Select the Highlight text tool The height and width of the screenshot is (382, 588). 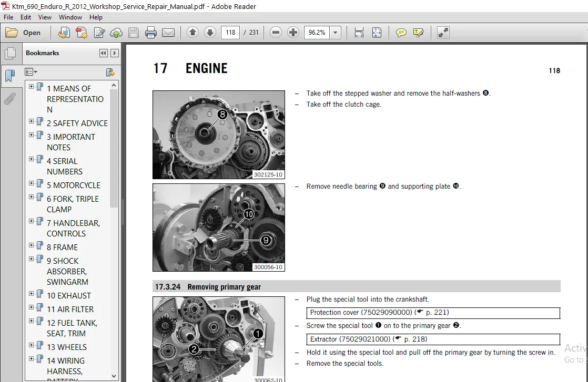click(418, 33)
